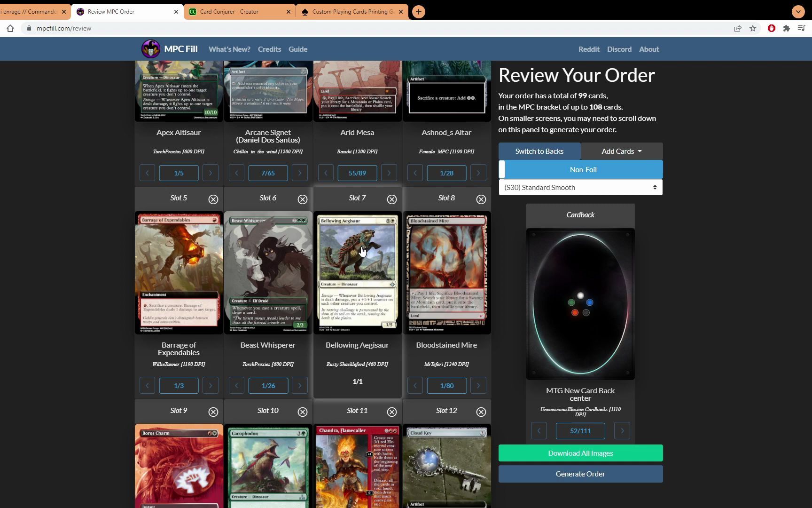Open cardback 52/111 version selector
The image size is (812, 508).
(x=580, y=431)
